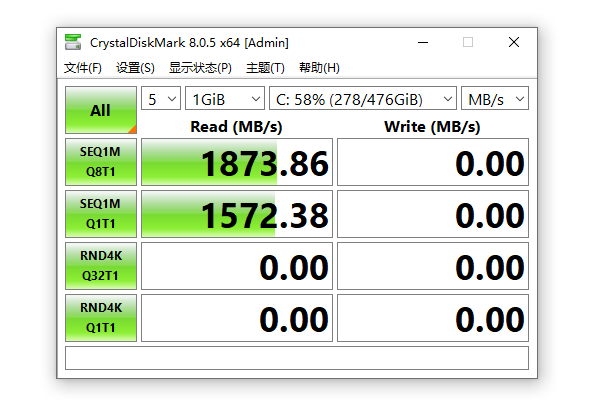Close the CrystalDiskMark window
Viewport: 593px width, 407px height.
pos(514,42)
